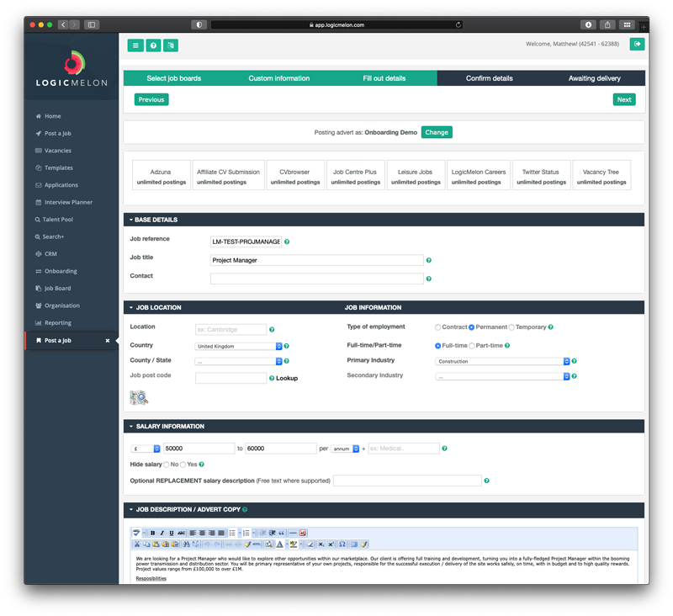Click the replacement salary description field
This screenshot has height=616, width=673.
[x=407, y=481]
